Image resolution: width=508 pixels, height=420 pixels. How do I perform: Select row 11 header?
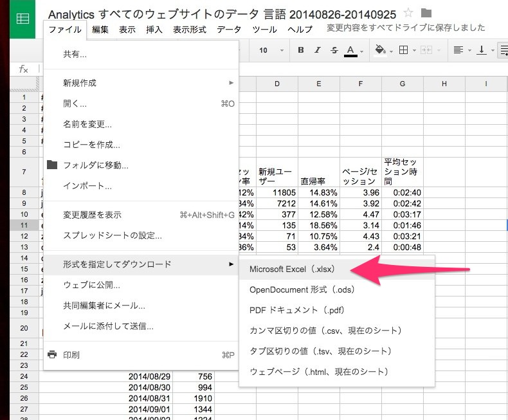[24, 225]
